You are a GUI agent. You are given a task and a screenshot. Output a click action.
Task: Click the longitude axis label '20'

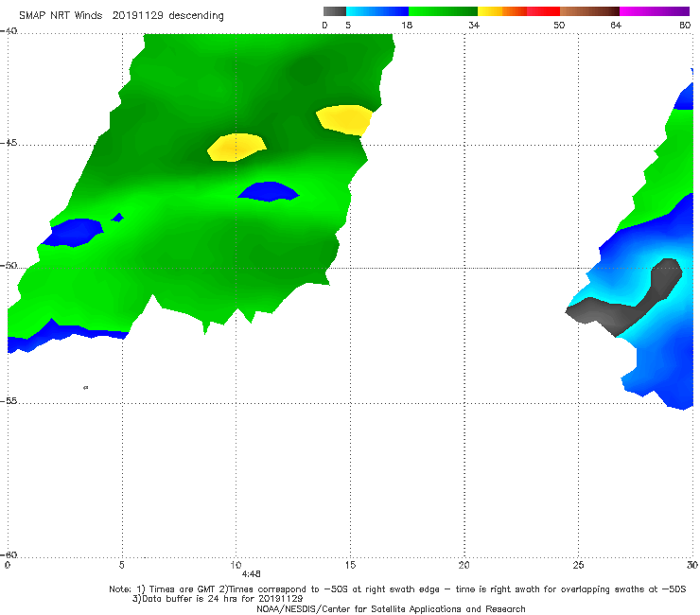pyautogui.click(x=464, y=565)
